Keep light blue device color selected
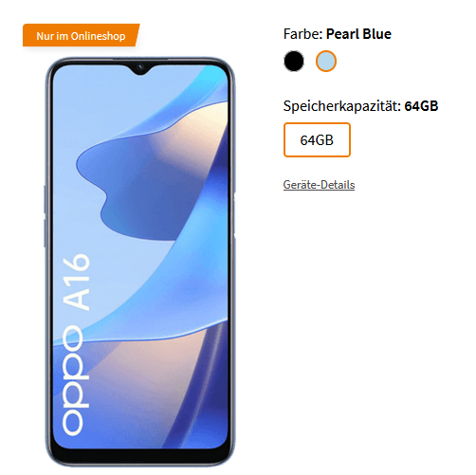The image size is (476, 475). [x=326, y=61]
